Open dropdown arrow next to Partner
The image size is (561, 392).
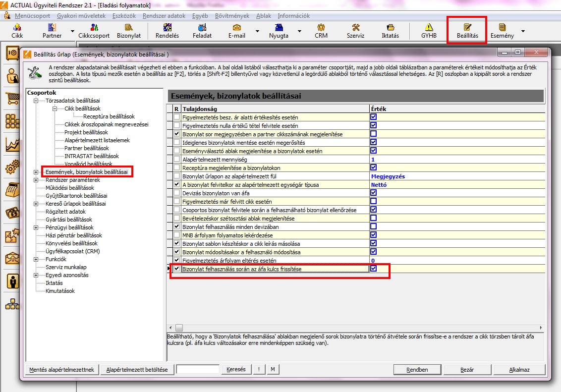(x=73, y=31)
